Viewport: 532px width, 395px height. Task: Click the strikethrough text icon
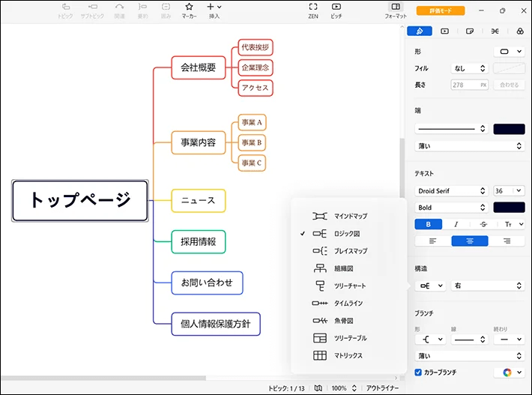pyautogui.click(x=483, y=224)
